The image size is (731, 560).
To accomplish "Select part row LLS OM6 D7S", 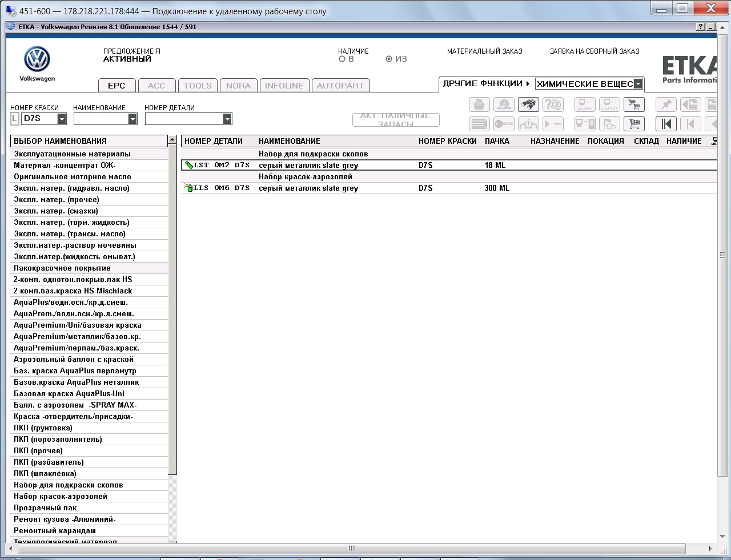I will (449, 188).
